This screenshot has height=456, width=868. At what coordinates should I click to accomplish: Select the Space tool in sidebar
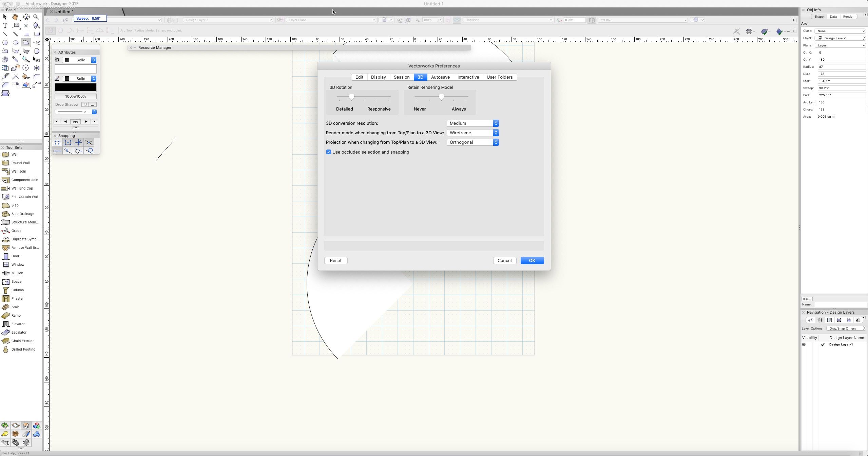pyautogui.click(x=16, y=281)
